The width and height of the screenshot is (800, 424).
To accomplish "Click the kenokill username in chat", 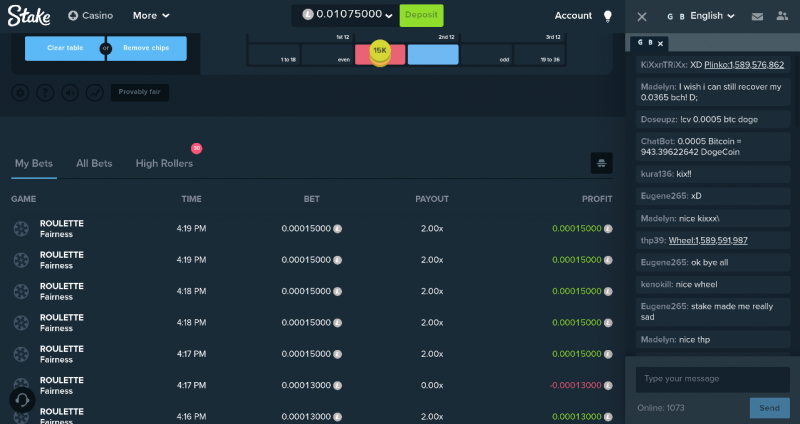I will (x=656, y=284).
